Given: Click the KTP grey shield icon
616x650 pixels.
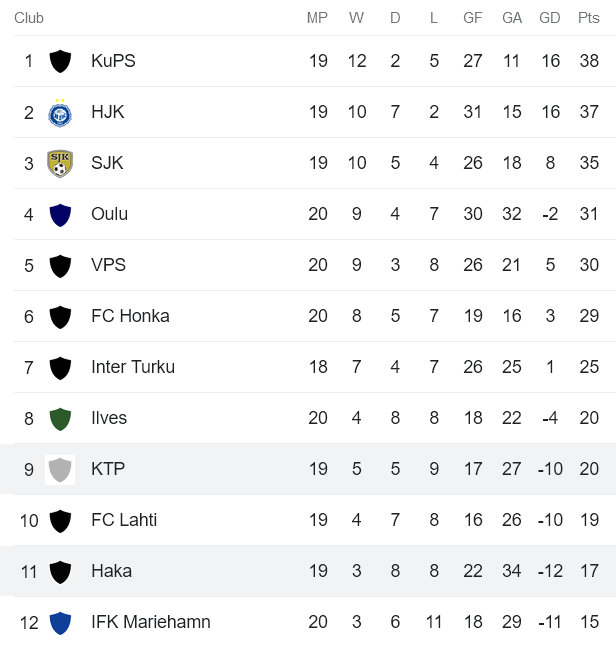Looking at the screenshot, I should click(x=60, y=469).
